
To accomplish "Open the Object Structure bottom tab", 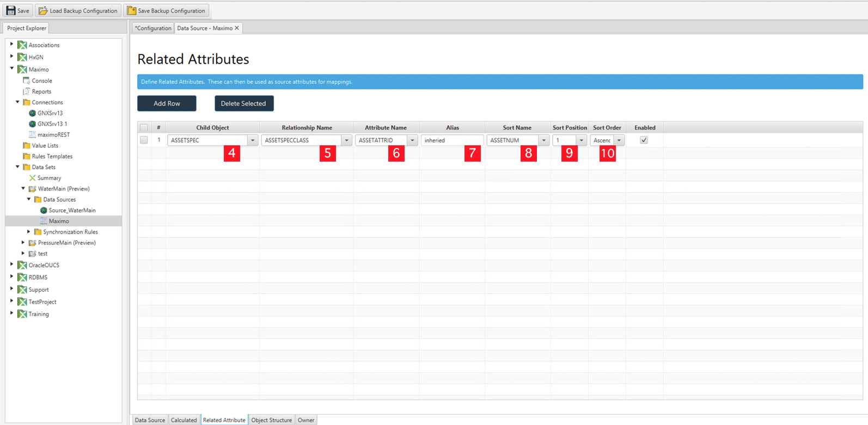I will 272,420.
